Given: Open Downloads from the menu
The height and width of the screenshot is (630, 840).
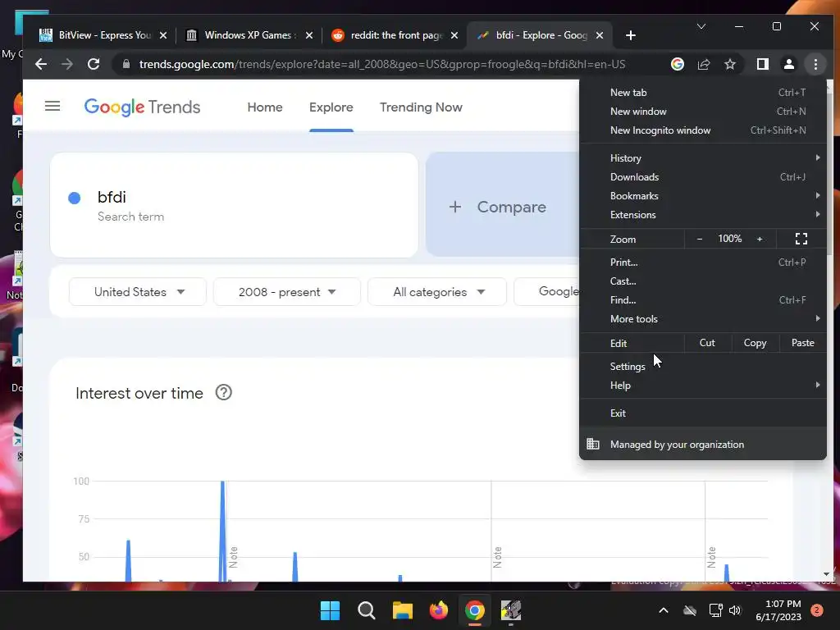Looking at the screenshot, I should (x=703, y=177).
